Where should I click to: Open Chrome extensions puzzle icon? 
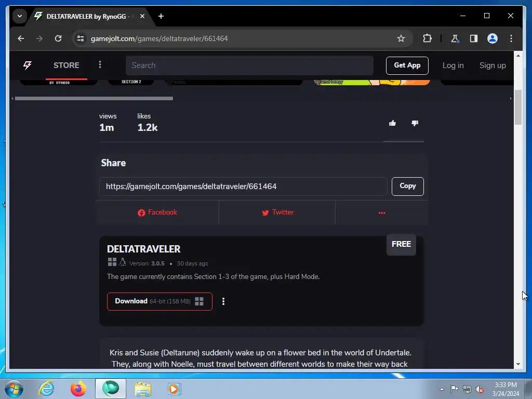(427, 38)
